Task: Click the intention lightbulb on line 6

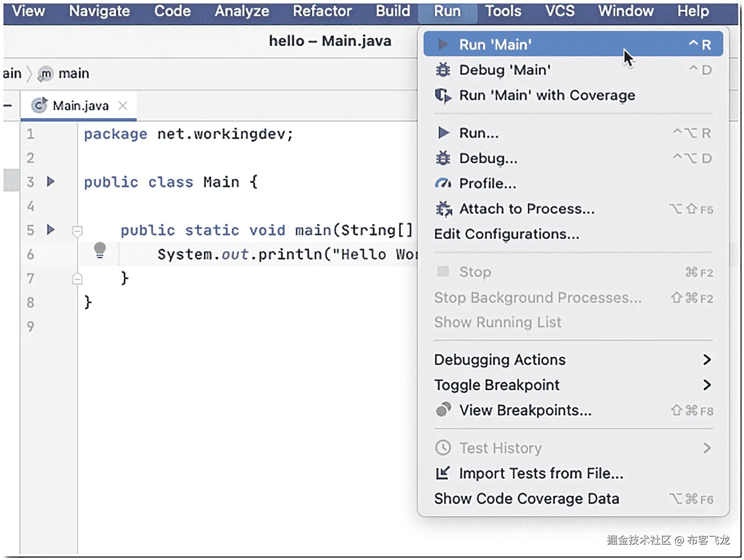Action: click(x=100, y=250)
